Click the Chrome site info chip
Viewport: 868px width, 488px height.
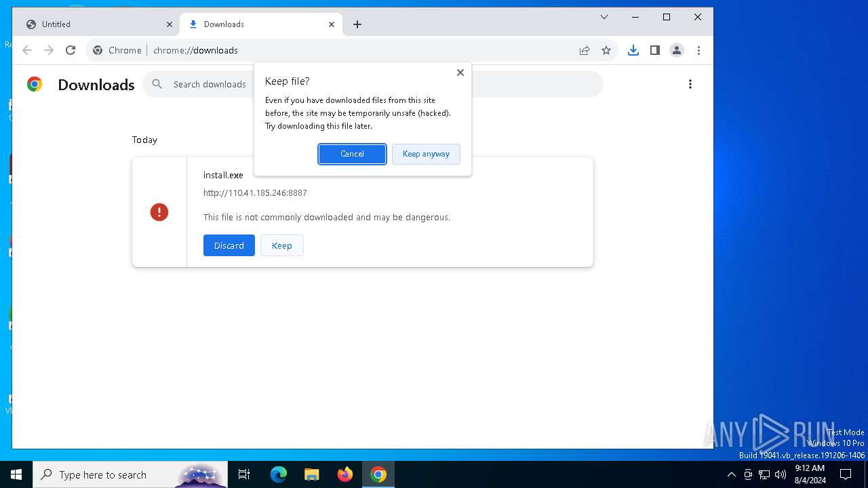pos(117,50)
